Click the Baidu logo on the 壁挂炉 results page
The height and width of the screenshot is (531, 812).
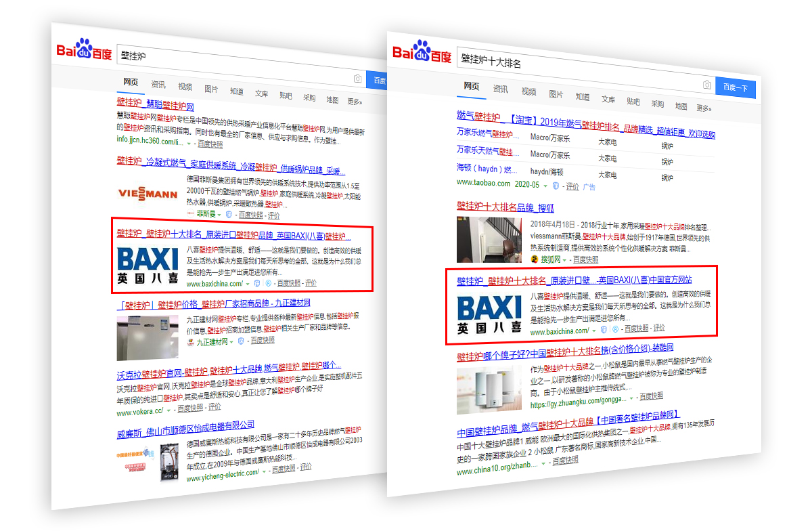(84, 49)
